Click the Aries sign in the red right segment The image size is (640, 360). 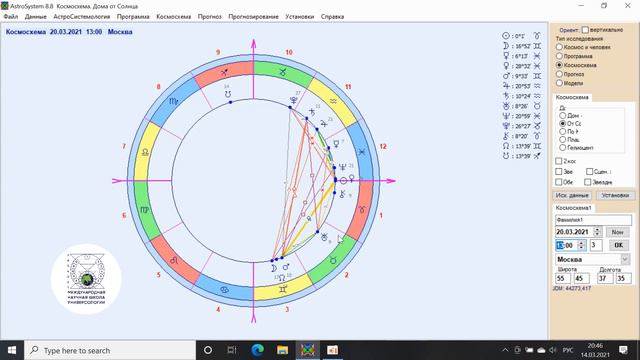[362, 210]
